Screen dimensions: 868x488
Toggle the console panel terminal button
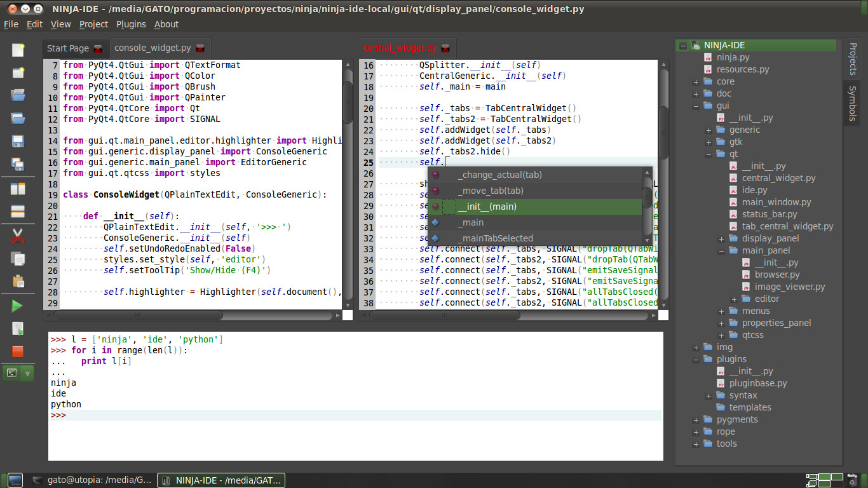coord(11,373)
